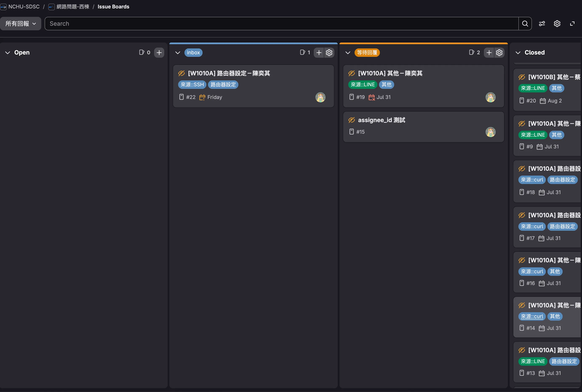Click assignee avatar on issue #22
The height and width of the screenshot is (392, 582).
click(320, 97)
